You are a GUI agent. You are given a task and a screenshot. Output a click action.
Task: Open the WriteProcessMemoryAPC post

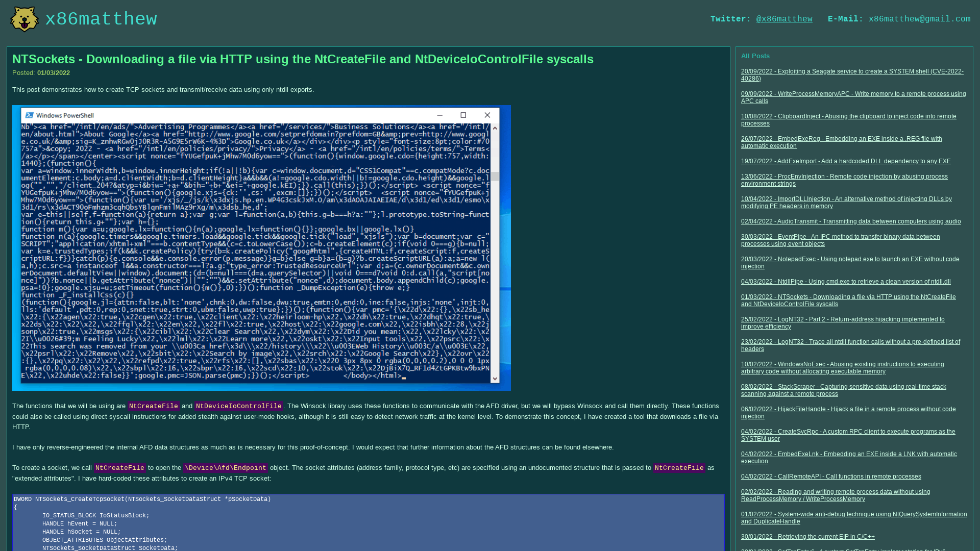tap(853, 97)
